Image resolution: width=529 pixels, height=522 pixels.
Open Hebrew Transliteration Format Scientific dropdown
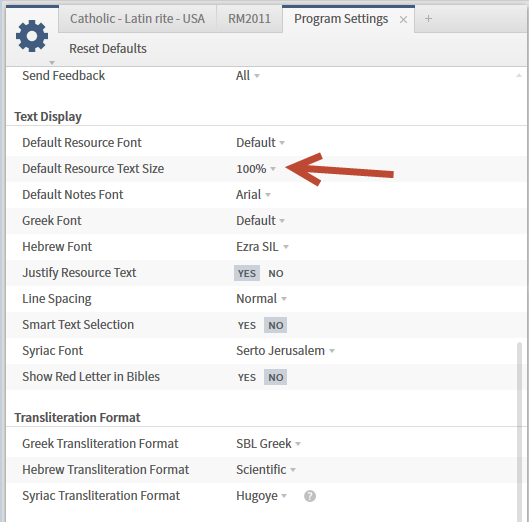click(266, 469)
